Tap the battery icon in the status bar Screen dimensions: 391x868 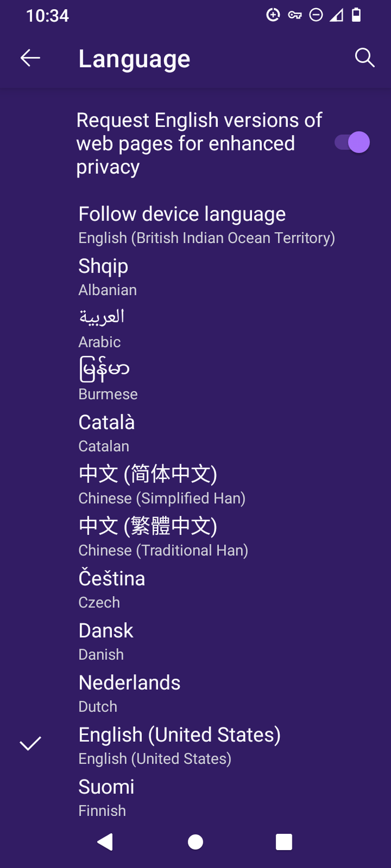tap(355, 15)
